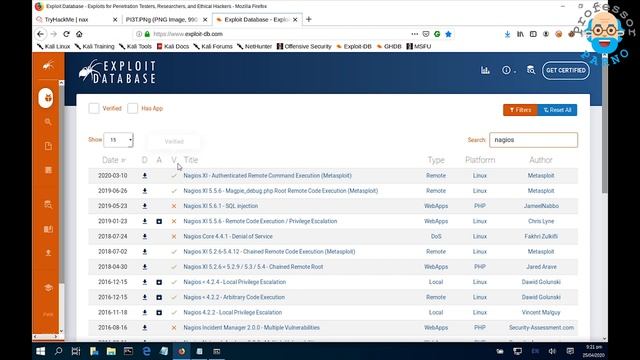
Task: Open Windows Start menu
Action: (x=40, y=351)
